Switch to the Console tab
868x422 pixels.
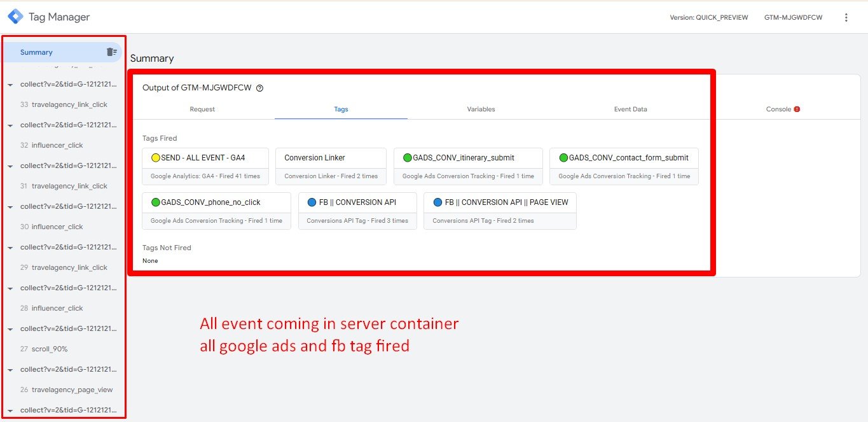(x=783, y=109)
